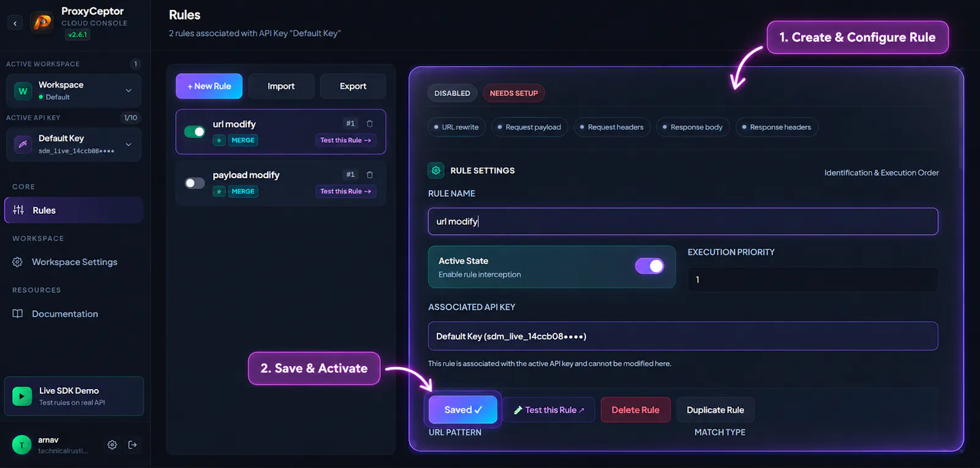This screenshot has width=980, height=468.
Task: Focus the Rule Name input field
Action: tap(683, 221)
